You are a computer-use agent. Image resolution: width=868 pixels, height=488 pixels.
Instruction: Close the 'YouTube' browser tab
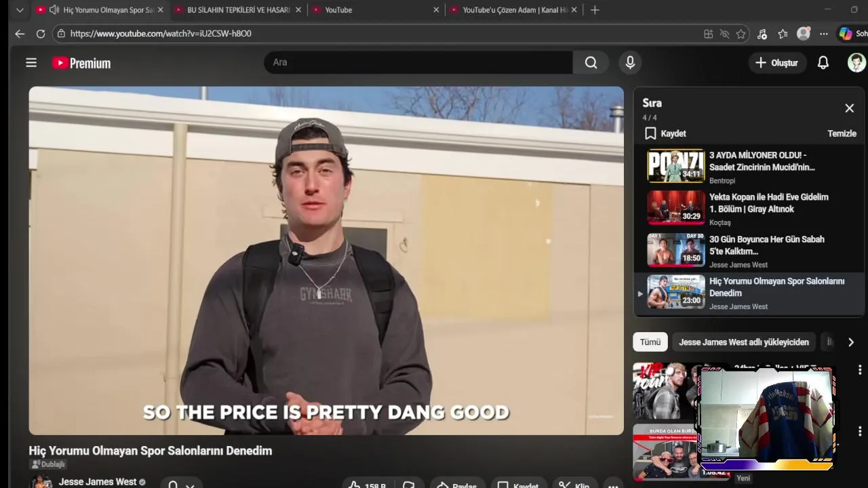tap(436, 10)
